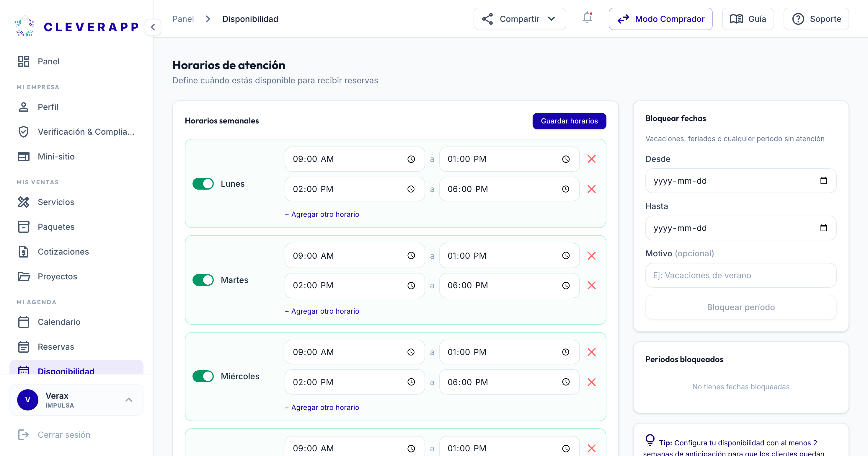
Task: Open clock picker for Martes 01:00 PM
Action: point(566,256)
